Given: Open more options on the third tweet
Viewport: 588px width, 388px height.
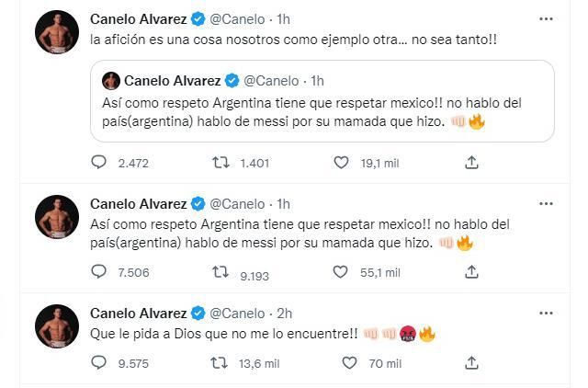Looking at the screenshot, I should click(x=547, y=313).
